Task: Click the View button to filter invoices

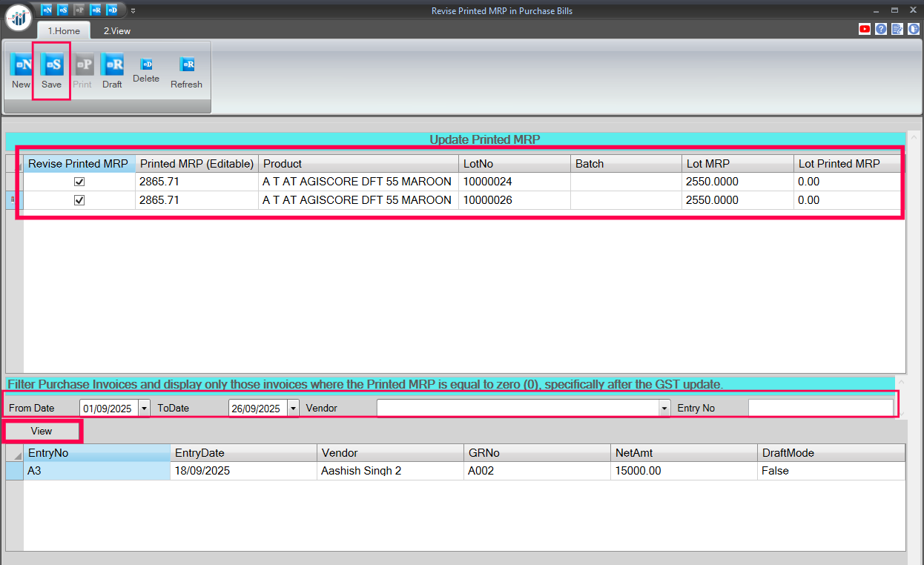Action: point(42,431)
